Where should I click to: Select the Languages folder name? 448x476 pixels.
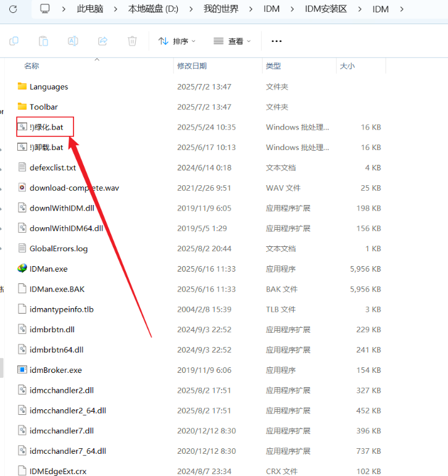[x=49, y=87]
